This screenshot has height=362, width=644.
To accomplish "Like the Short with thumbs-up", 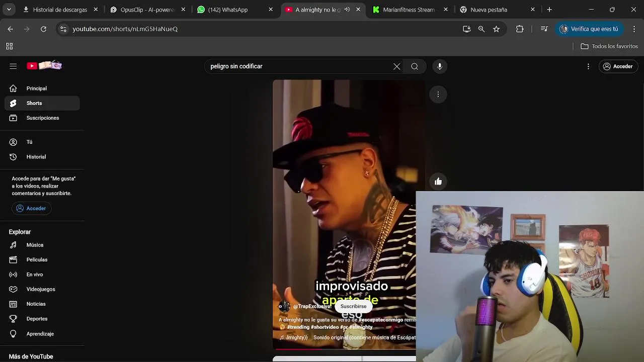I will 438,182.
